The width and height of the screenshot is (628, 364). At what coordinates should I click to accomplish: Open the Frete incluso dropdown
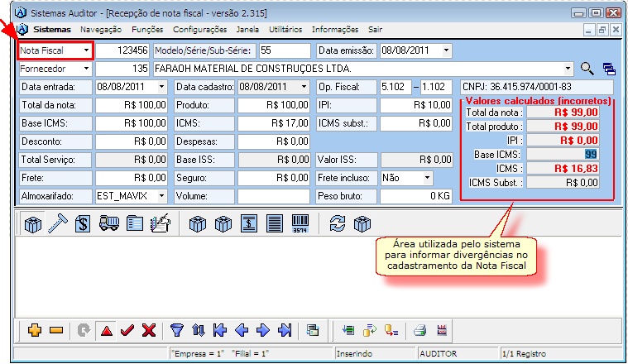(x=426, y=178)
